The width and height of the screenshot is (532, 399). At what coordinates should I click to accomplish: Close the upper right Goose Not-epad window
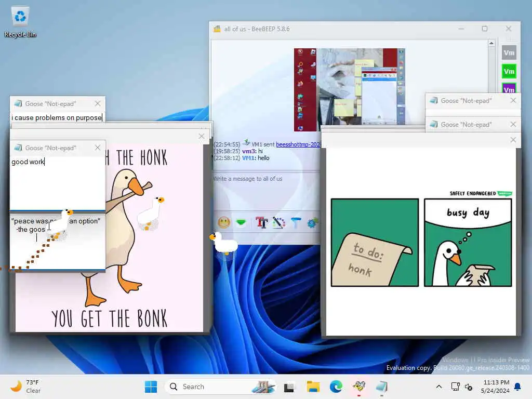513,100
